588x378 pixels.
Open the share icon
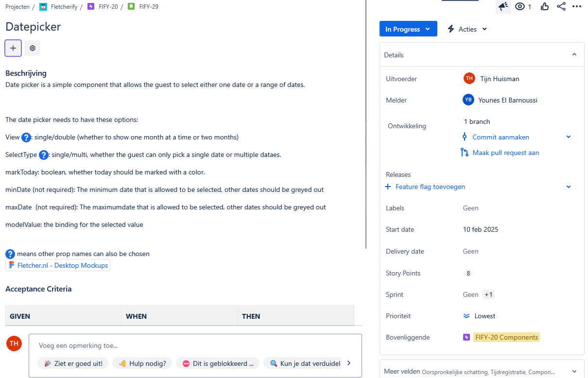[x=561, y=6]
